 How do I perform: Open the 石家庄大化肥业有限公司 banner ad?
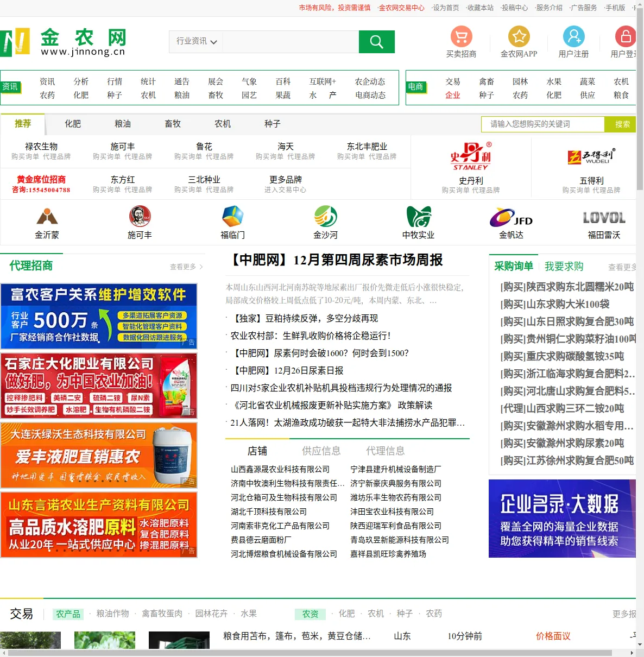click(99, 386)
